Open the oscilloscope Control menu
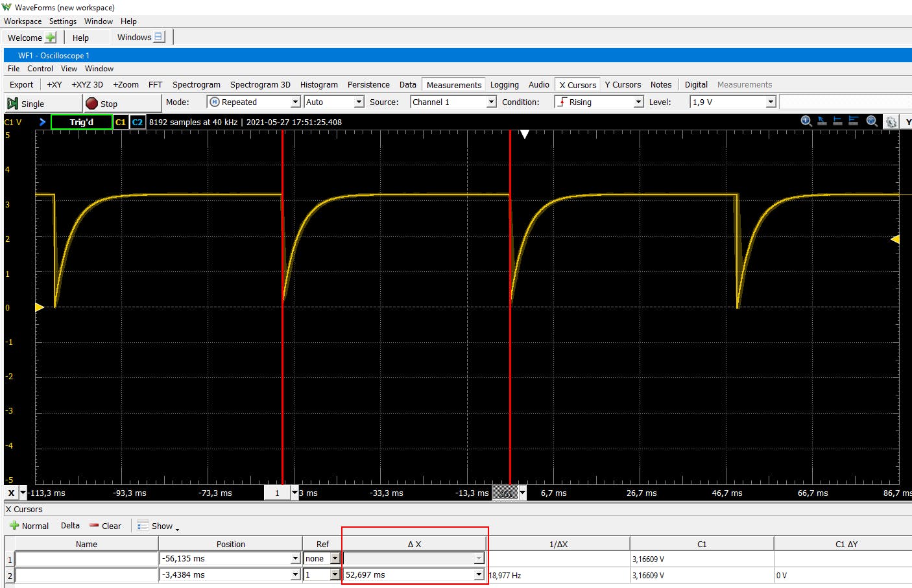This screenshot has width=912, height=588. pos(40,69)
